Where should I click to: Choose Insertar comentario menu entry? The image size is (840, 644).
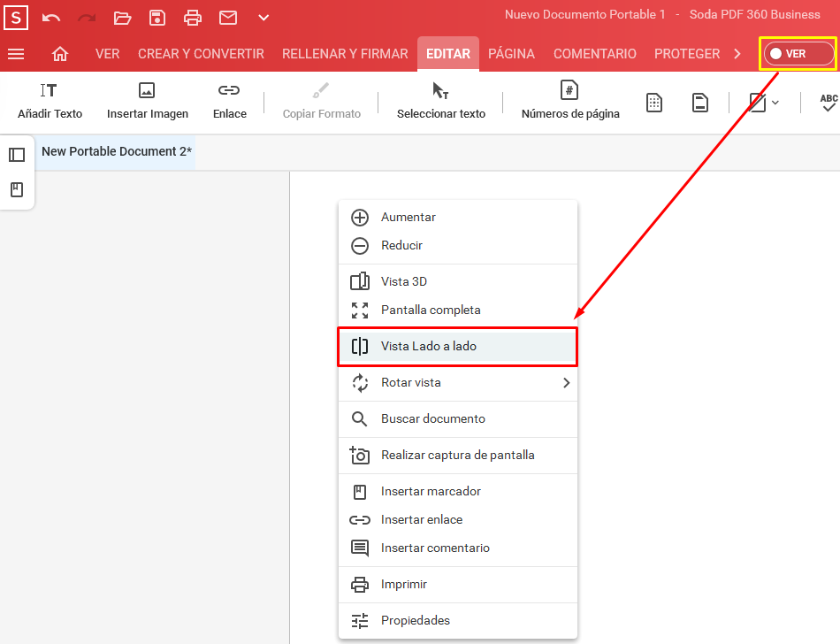coord(457,548)
